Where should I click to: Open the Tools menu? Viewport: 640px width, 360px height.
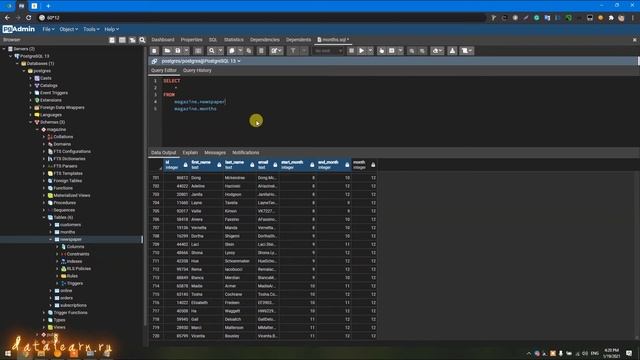[91, 29]
